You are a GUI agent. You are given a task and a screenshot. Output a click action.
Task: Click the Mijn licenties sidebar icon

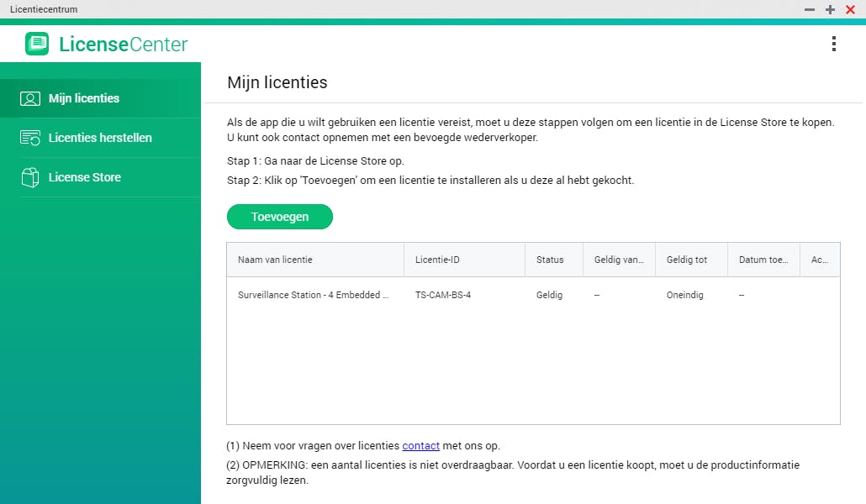click(x=30, y=98)
